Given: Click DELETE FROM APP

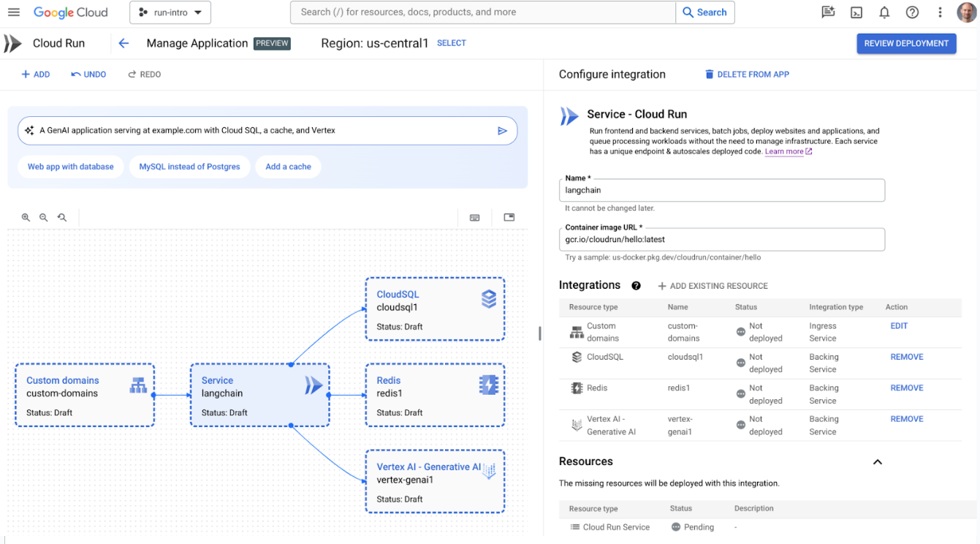Looking at the screenshot, I should pyautogui.click(x=747, y=75).
